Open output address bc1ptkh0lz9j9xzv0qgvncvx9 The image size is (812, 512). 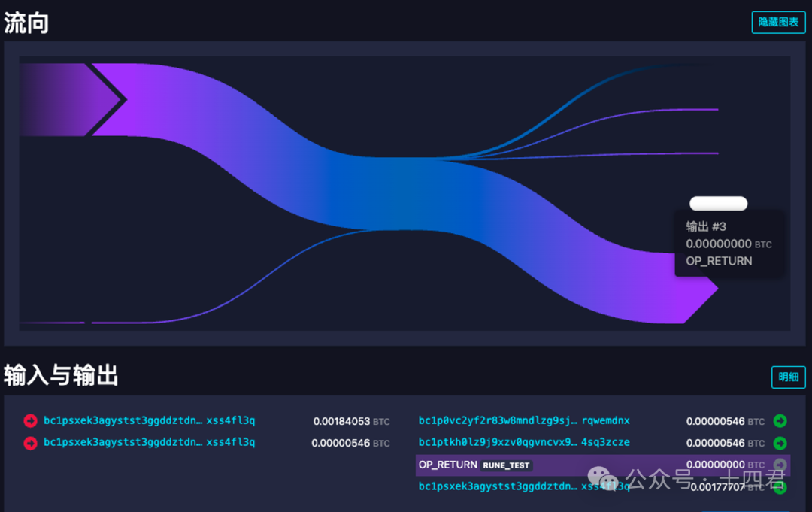(x=523, y=443)
